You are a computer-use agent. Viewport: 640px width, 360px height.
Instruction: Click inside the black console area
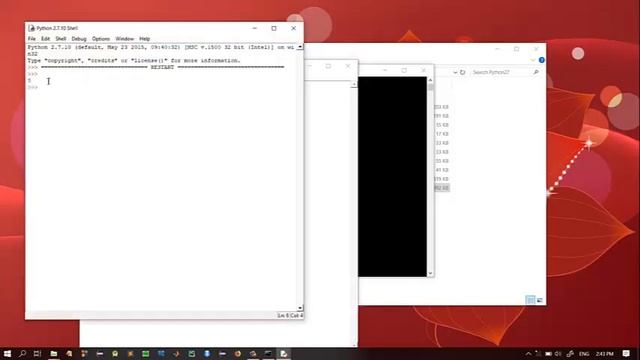click(x=392, y=176)
